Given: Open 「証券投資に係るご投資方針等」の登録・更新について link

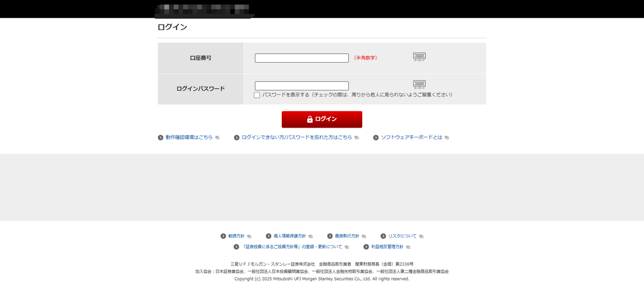Looking at the screenshot, I should (x=292, y=247).
